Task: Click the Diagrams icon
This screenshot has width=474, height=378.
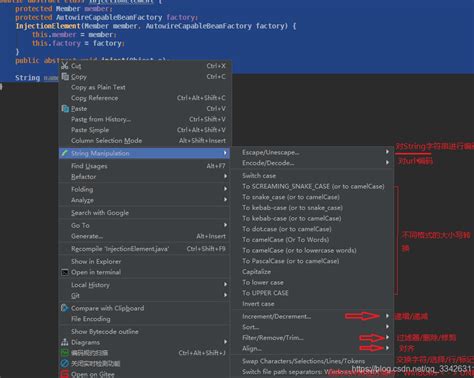Action: click(65, 342)
